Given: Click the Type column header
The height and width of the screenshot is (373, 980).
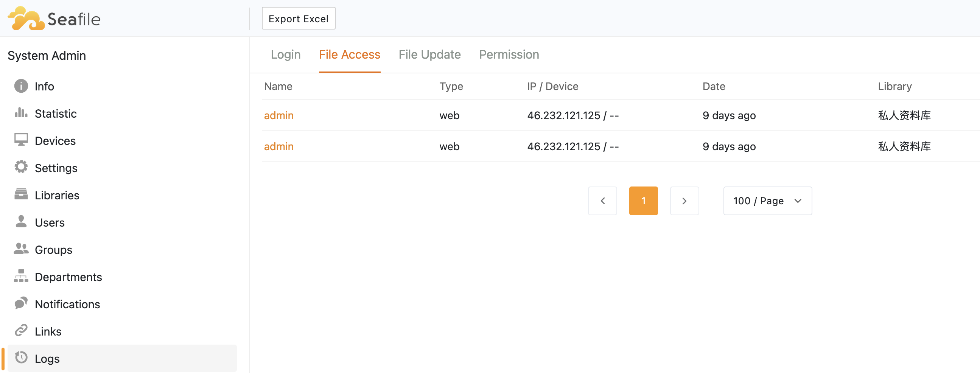Looking at the screenshot, I should click(x=451, y=87).
